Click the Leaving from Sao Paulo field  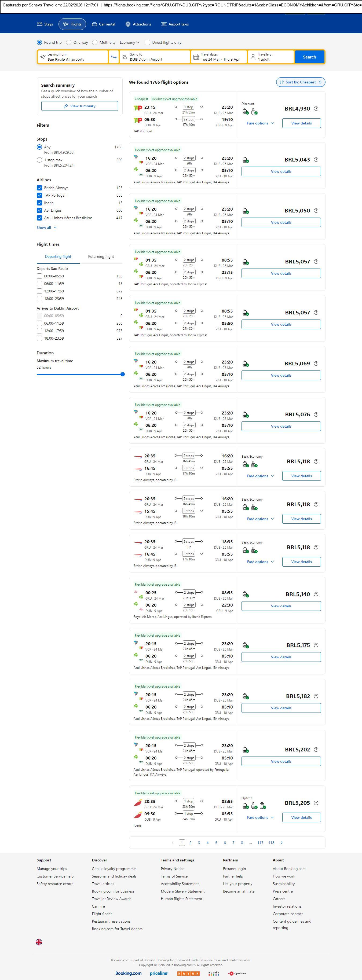pos(73,57)
